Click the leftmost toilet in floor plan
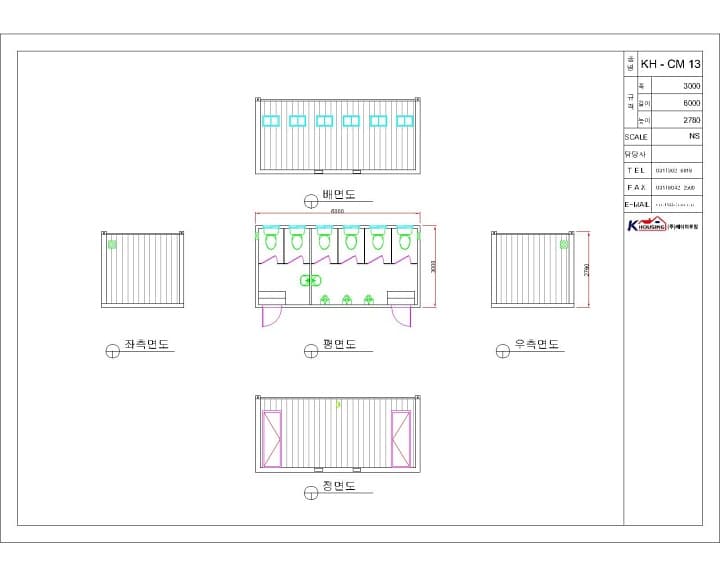 271,237
